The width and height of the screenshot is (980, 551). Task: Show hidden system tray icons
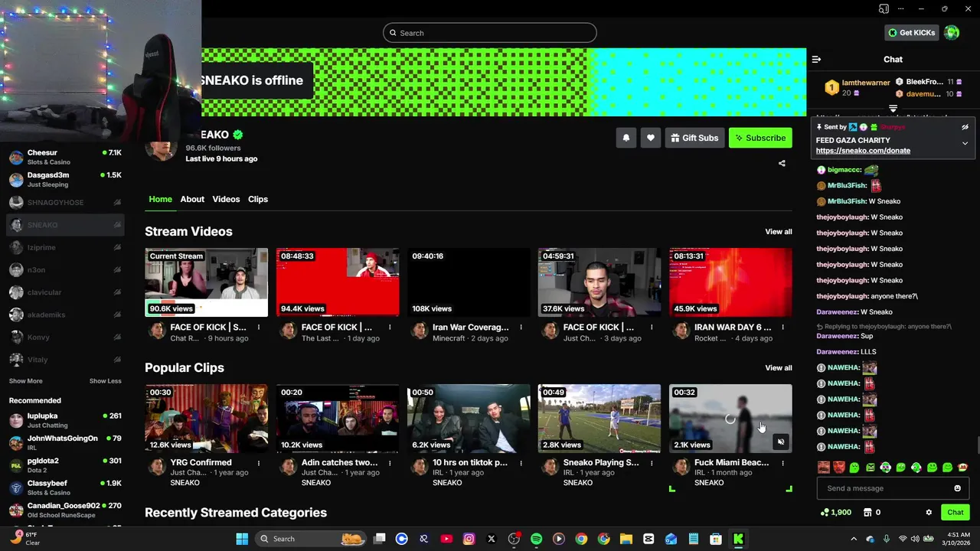pyautogui.click(x=854, y=539)
